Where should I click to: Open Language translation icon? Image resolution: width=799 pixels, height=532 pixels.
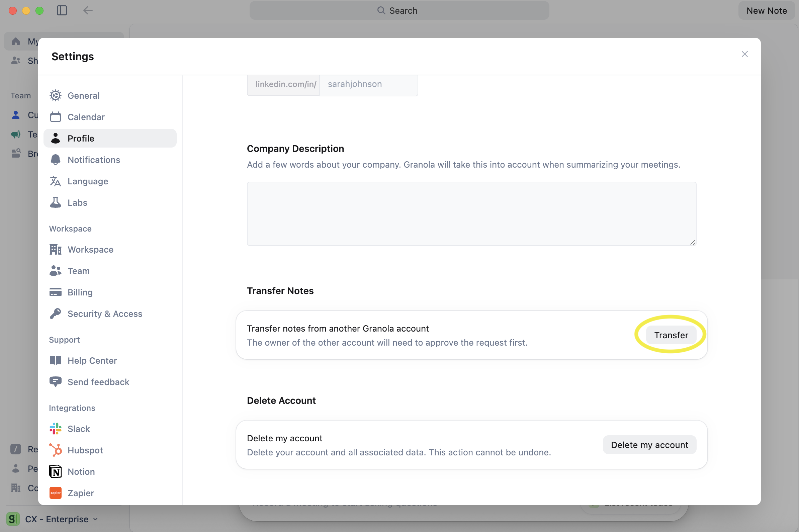(55, 181)
